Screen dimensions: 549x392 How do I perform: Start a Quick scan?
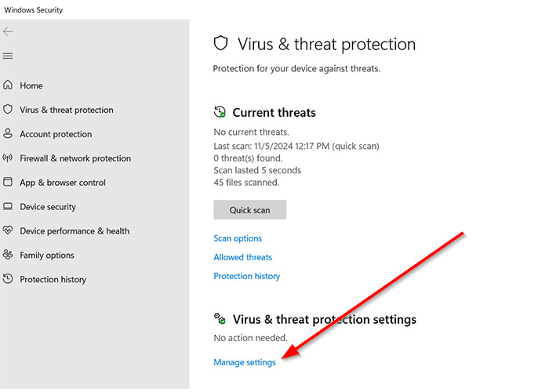point(249,210)
